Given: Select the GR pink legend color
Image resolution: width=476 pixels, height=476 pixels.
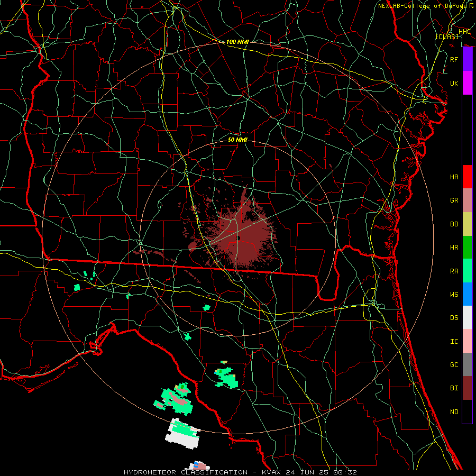Looking at the screenshot, I should pos(467,200).
